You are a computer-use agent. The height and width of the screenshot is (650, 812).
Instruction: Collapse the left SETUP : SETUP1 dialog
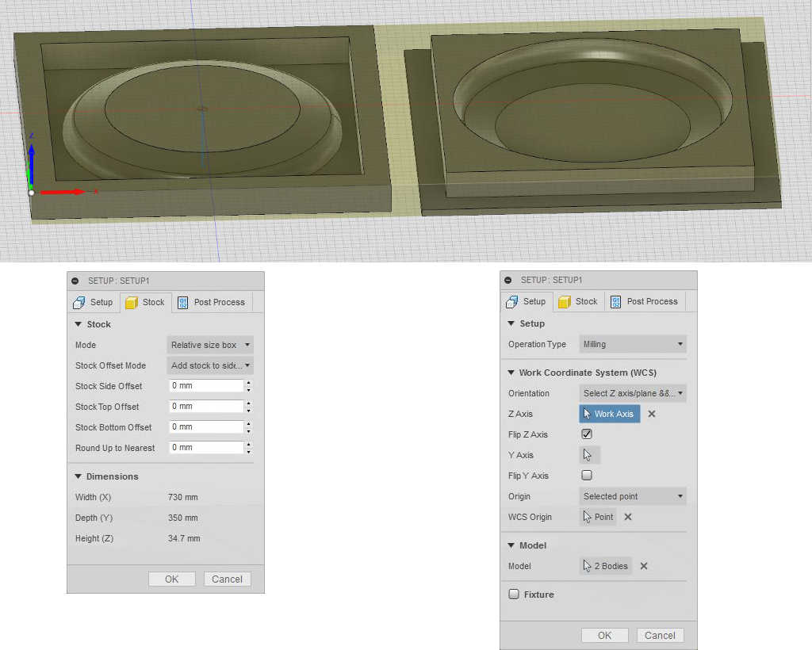tap(75, 281)
